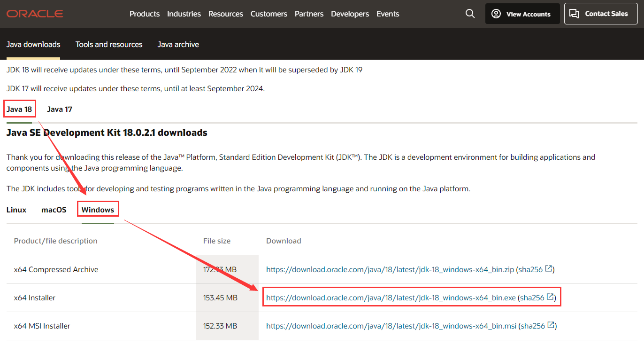Select the Windows platform tab
The height and width of the screenshot is (345, 644).
tap(98, 210)
